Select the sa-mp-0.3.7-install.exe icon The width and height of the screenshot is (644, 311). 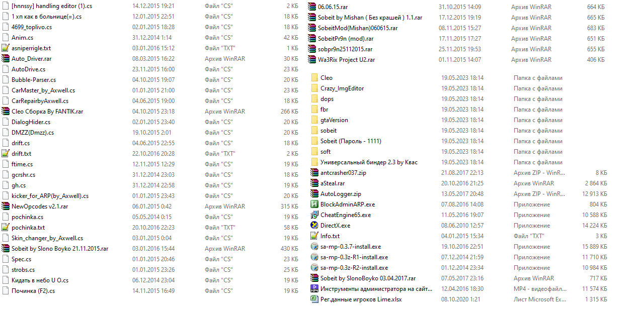pos(314,247)
